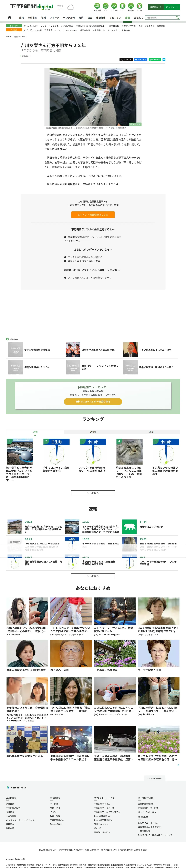Click the ログイン button in header

coord(172,7)
